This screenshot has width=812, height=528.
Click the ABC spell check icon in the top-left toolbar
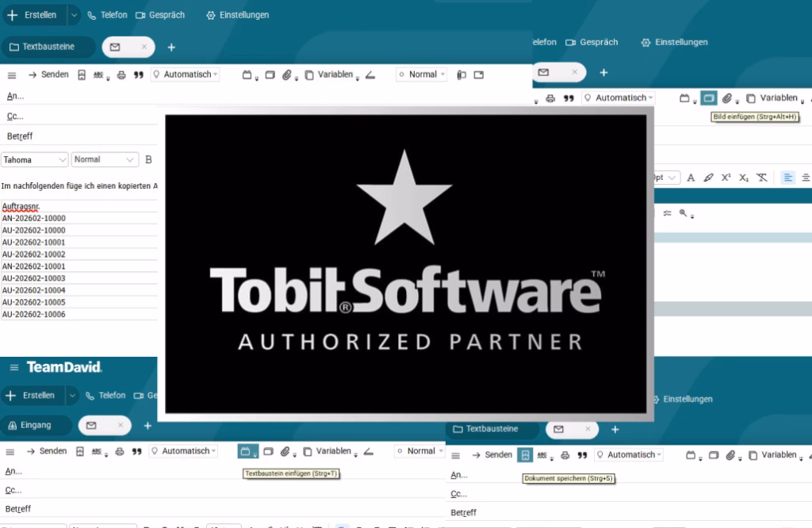[x=99, y=75]
